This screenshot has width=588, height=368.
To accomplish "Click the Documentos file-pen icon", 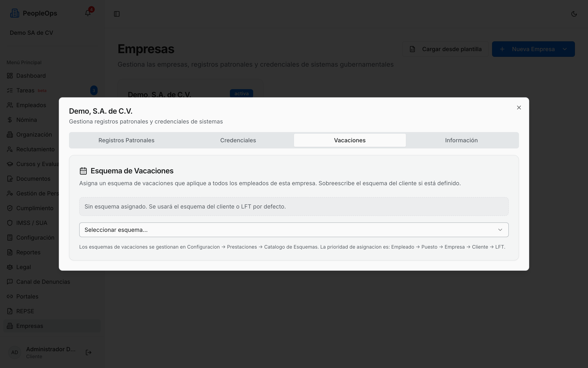I will pyautogui.click(x=10, y=179).
